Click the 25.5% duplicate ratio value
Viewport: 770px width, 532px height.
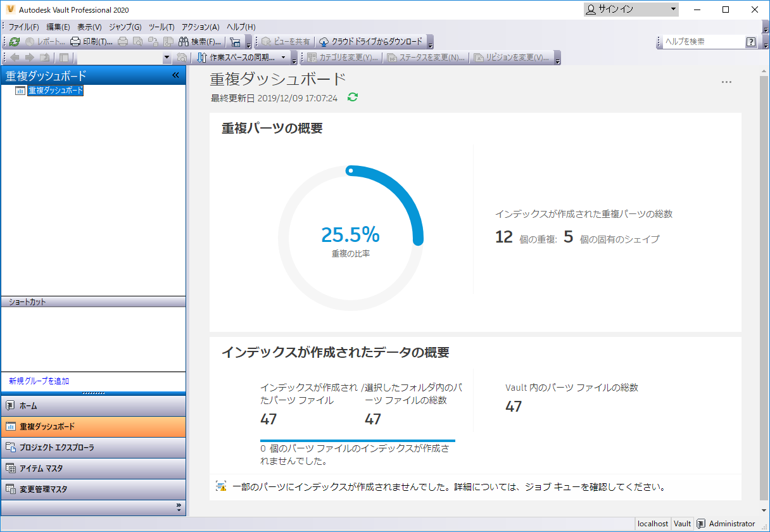pos(350,234)
